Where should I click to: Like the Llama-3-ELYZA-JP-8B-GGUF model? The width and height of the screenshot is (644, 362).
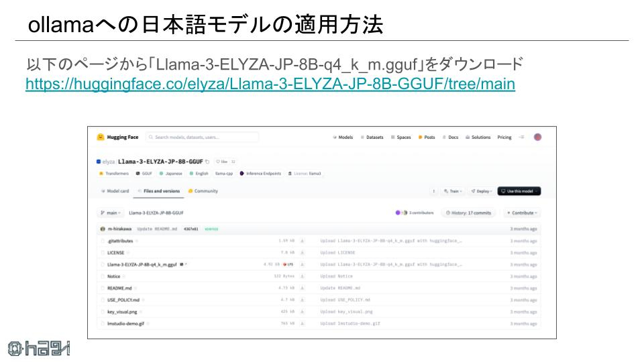tap(222, 162)
